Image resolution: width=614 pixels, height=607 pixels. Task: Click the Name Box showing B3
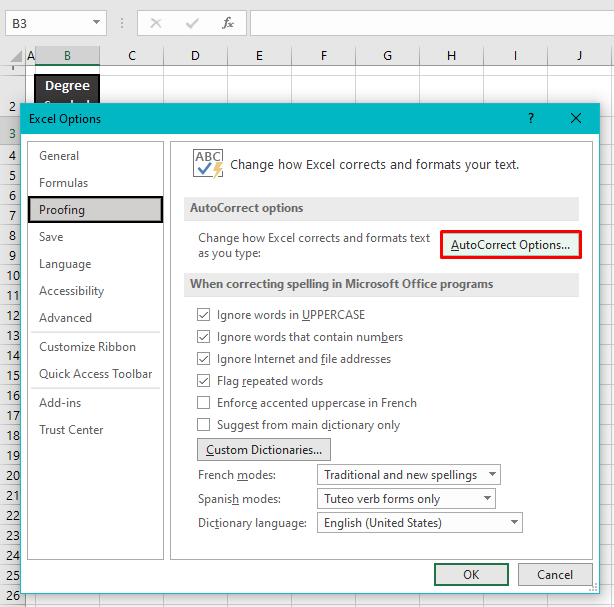pos(56,23)
